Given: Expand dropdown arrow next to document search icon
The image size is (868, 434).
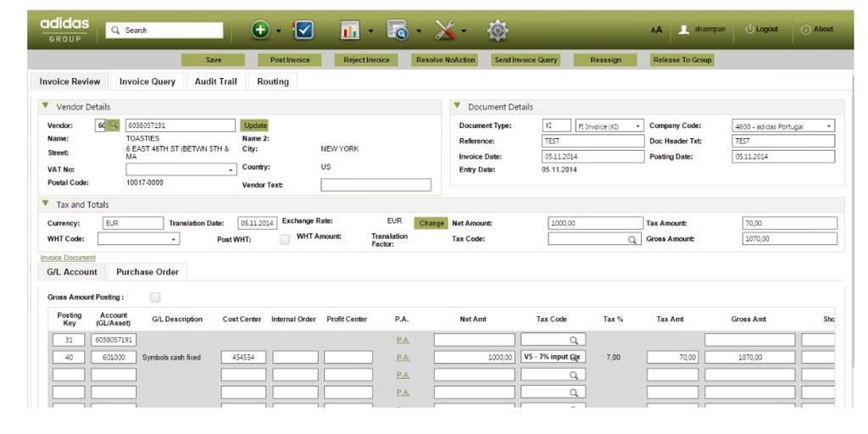Looking at the screenshot, I should tap(419, 31).
